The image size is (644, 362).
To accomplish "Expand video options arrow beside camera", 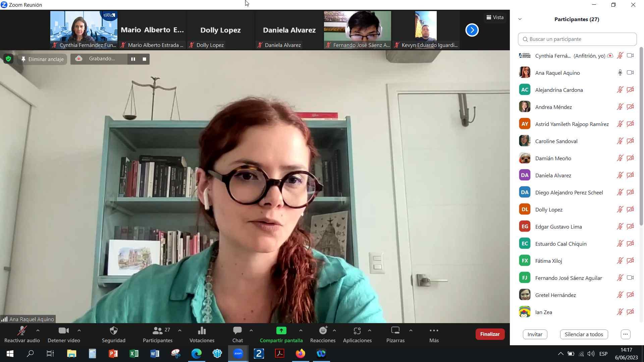I will [79, 330].
